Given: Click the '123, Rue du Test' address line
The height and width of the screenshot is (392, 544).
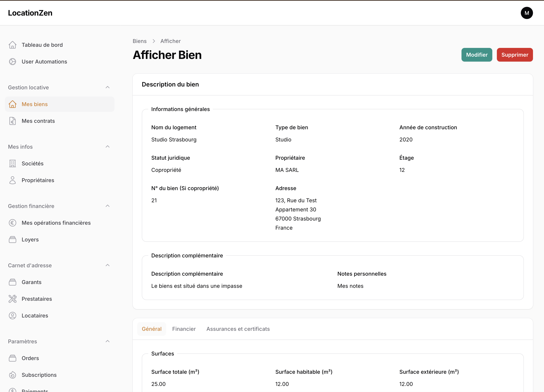Looking at the screenshot, I should click(296, 201).
